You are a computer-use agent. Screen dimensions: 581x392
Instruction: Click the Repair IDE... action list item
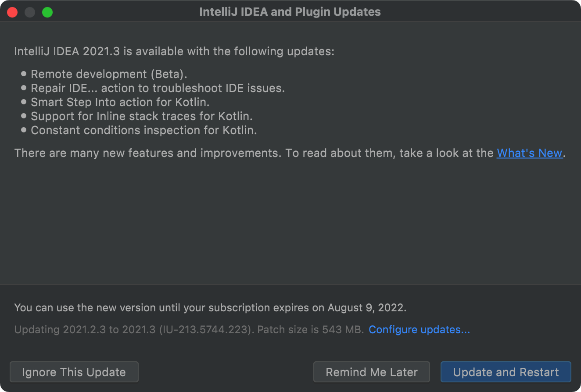pos(158,88)
